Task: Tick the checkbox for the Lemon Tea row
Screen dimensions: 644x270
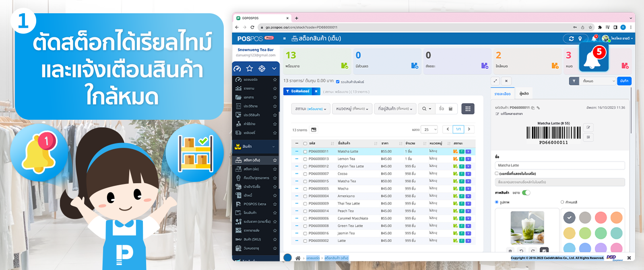Action: click(305, 159)
